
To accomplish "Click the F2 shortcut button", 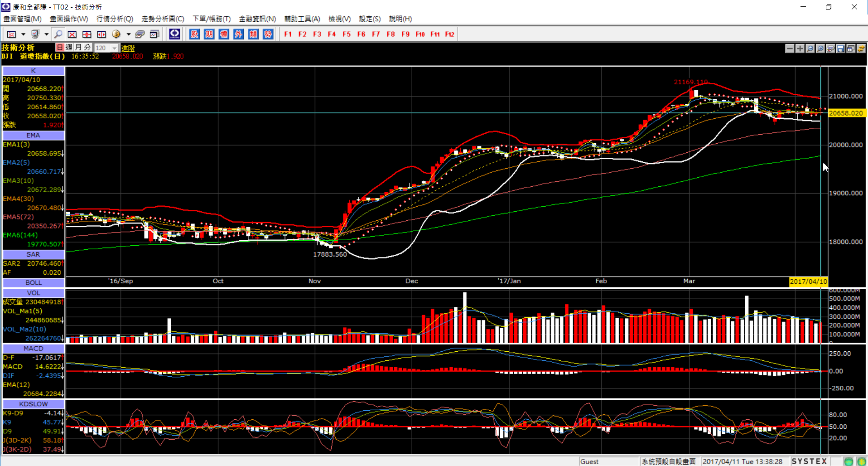I will click(302, 34).
